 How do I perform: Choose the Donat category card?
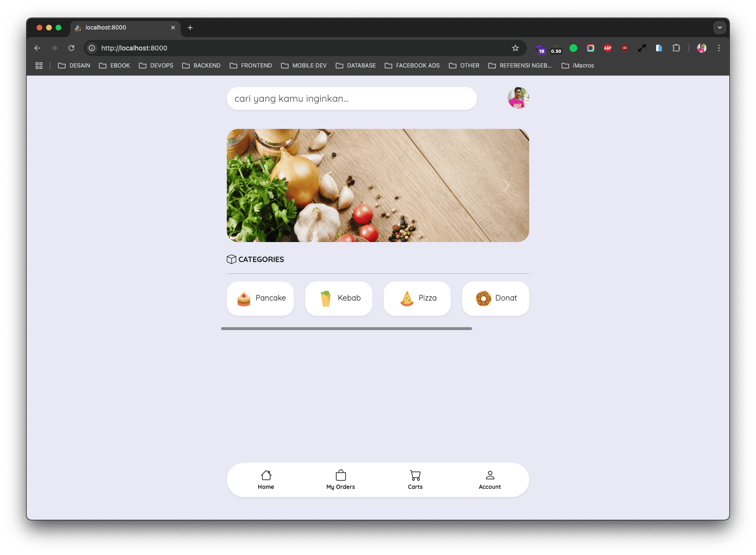(x=495, y=298)
